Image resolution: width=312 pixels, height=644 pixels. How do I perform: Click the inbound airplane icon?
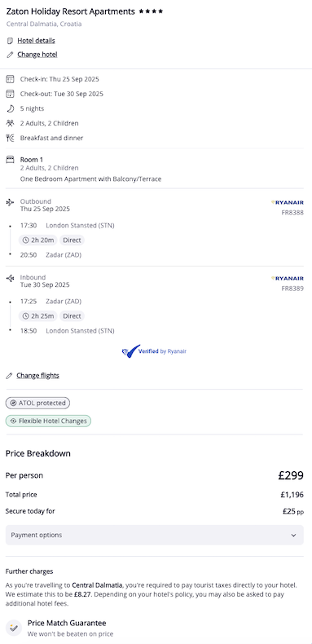tap(11, 279)
